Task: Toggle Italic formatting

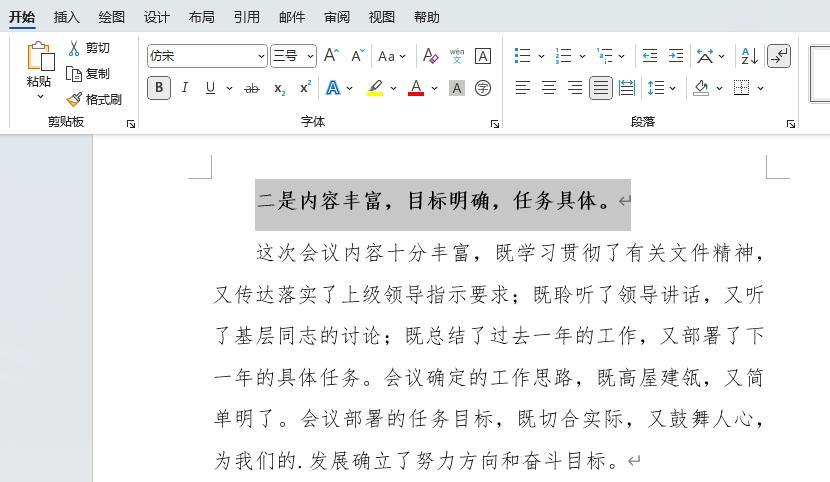Action: tap(184, 88)
